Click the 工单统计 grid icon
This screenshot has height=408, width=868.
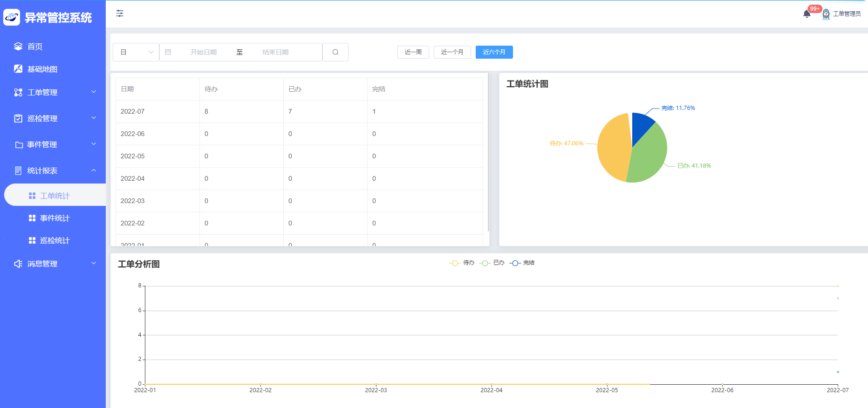tap(32, 196)
